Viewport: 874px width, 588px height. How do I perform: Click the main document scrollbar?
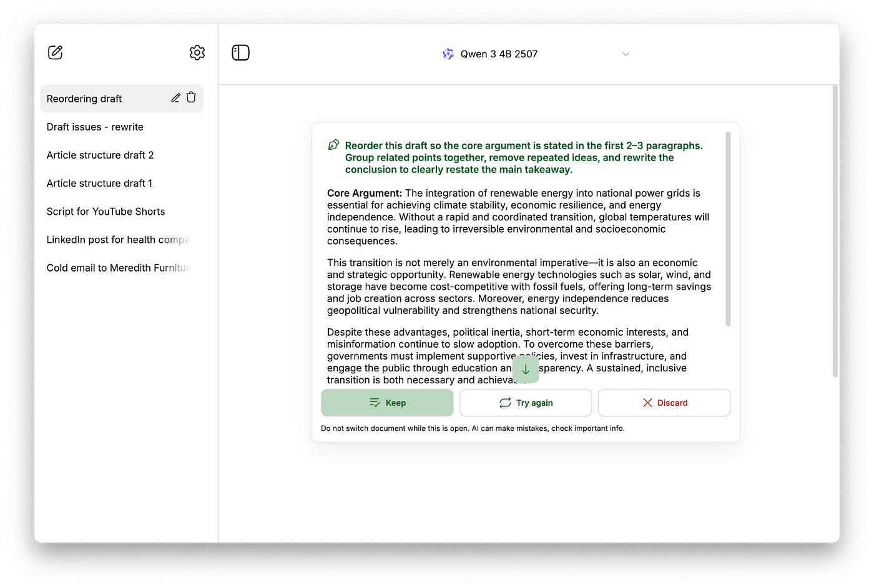click(x=835, y=231)
